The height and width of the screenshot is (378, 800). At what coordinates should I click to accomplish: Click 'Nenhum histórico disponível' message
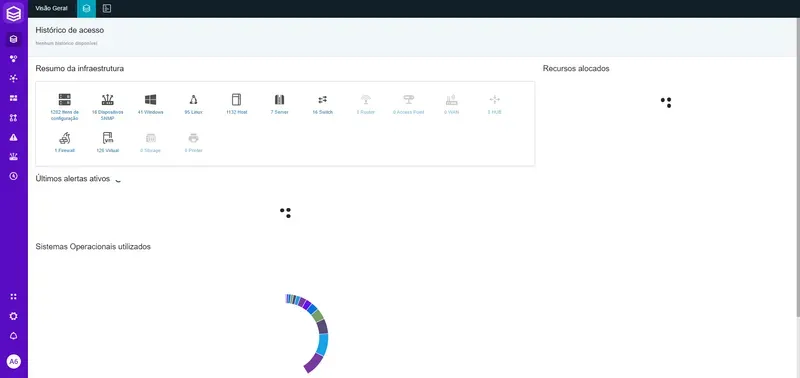tap(66, 43)
